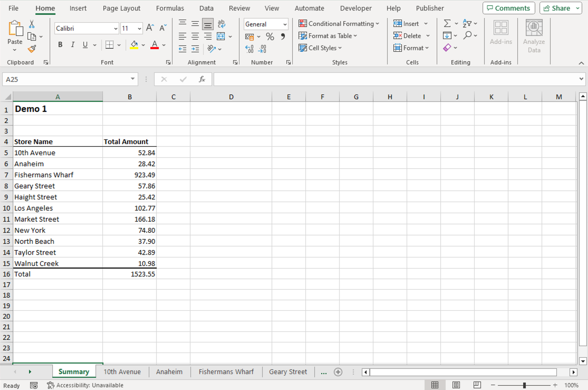This screenshot has width=588, height=390.
Task: Click the Increase Decimal icon
Action: coord(249,48)
